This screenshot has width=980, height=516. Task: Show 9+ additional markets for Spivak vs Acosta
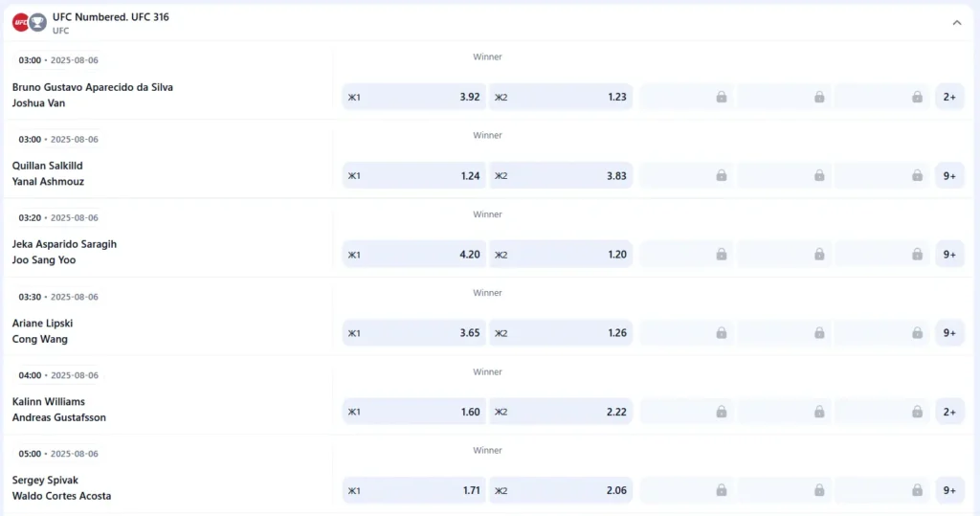pyautogui.click(x=949, y=490)
